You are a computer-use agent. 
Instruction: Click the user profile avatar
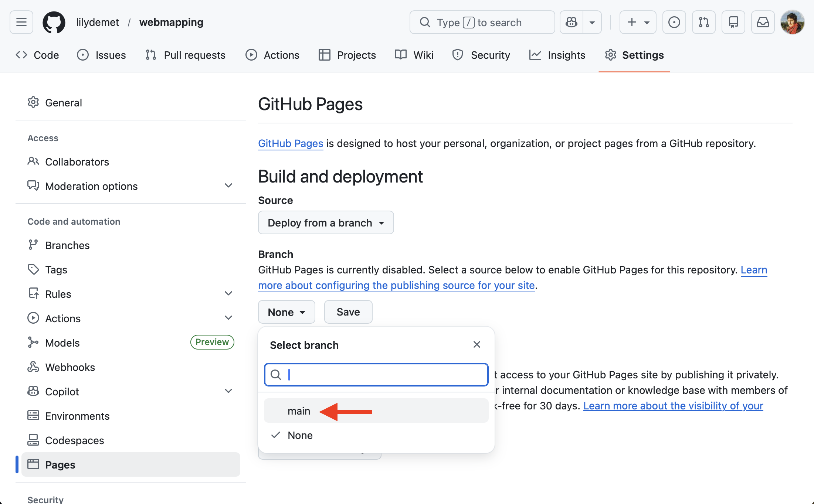792,22
